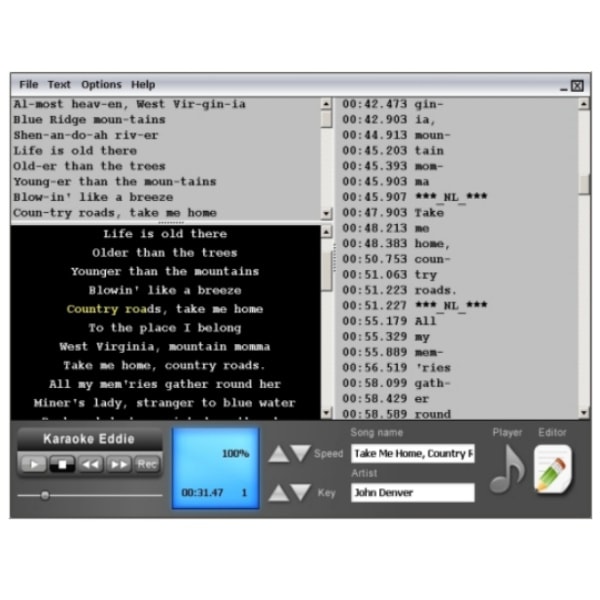Click the blue display showing 00:31.47

point(216,468)
